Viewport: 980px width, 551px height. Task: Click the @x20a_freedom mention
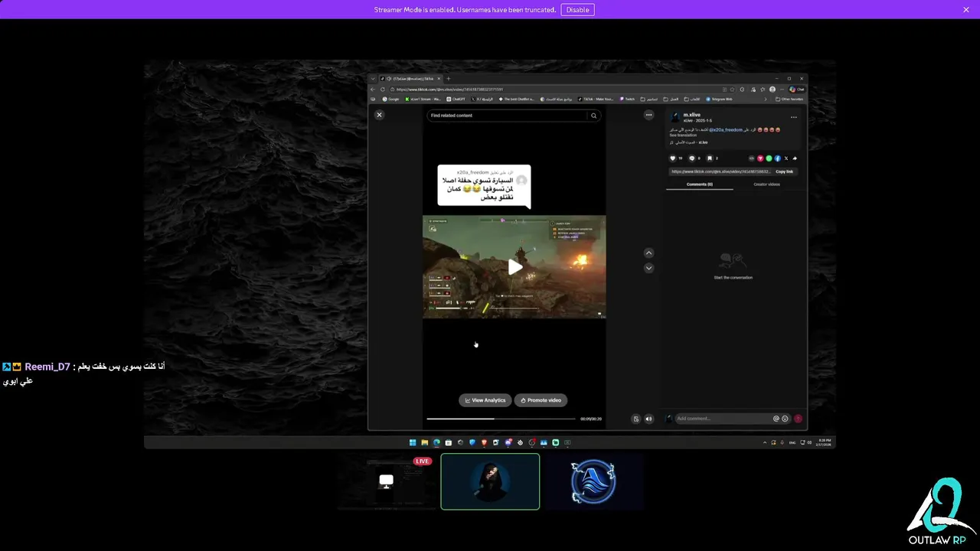[726, 130]
